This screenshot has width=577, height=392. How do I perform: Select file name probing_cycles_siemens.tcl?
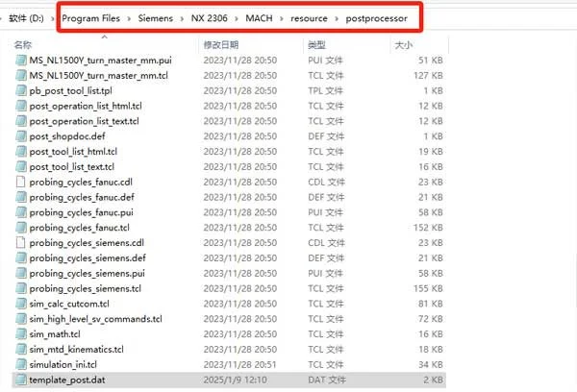85,288
